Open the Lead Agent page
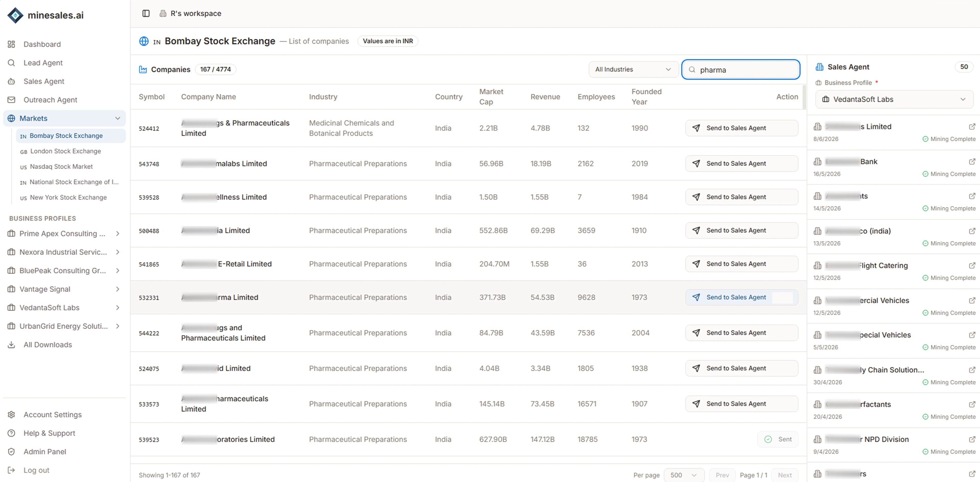This screenshot has width=980, height=482. (x=43, y=63)
